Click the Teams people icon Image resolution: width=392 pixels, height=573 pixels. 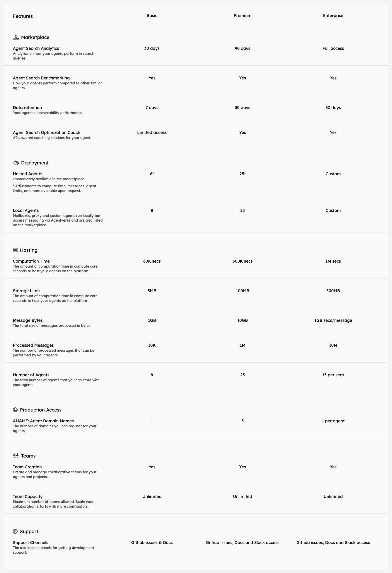(16, 456)
